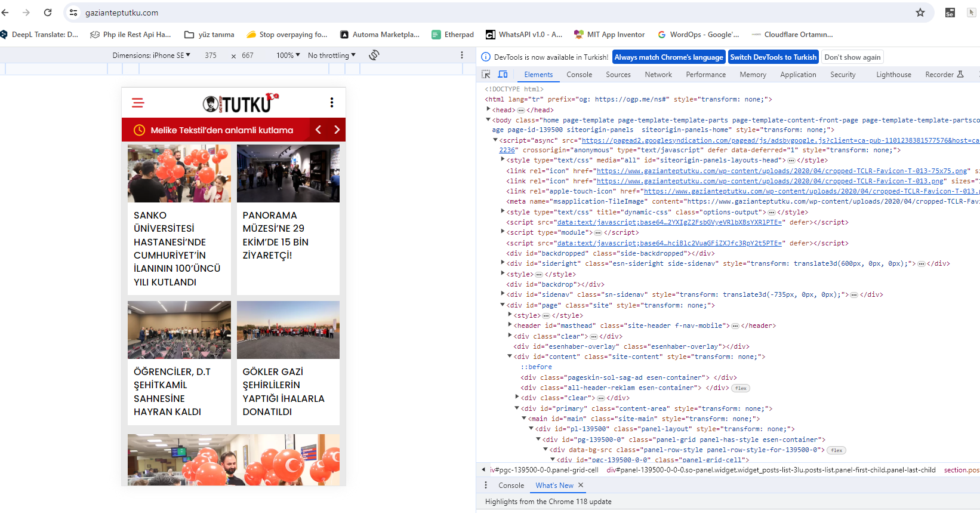This screenshot has width=980, height=513.
Task: Click the Panorama museum interior thumbnail
Action: [x=288, y=173]
